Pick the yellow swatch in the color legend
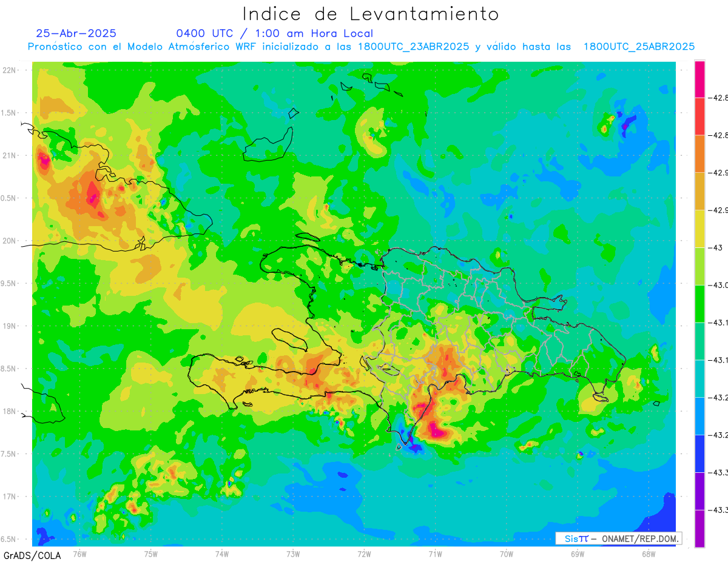This screenshot has height=562, width=728. coord(699,229)
